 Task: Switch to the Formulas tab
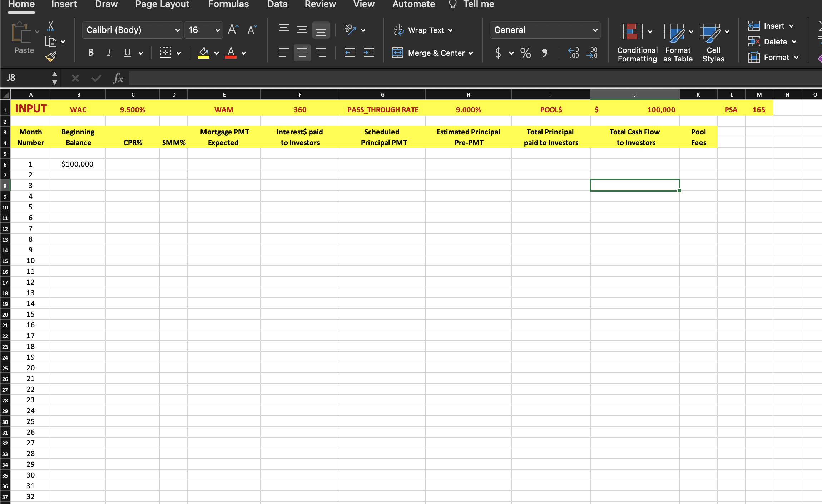coord(228,4)
